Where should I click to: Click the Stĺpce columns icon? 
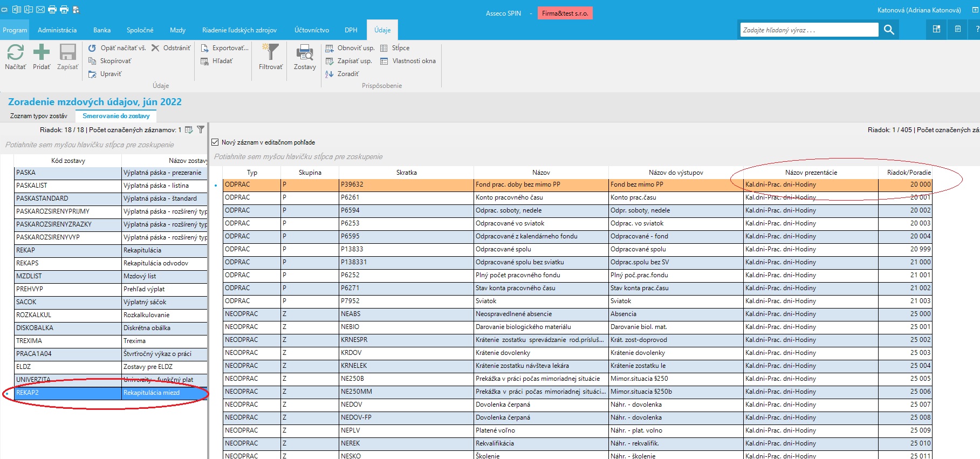(384, 48)
